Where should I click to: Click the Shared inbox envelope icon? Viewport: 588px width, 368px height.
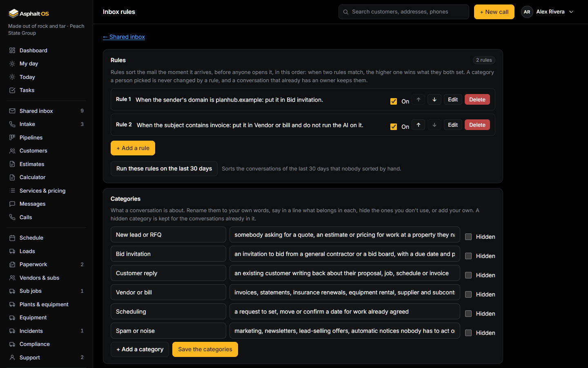coord(12,111)
